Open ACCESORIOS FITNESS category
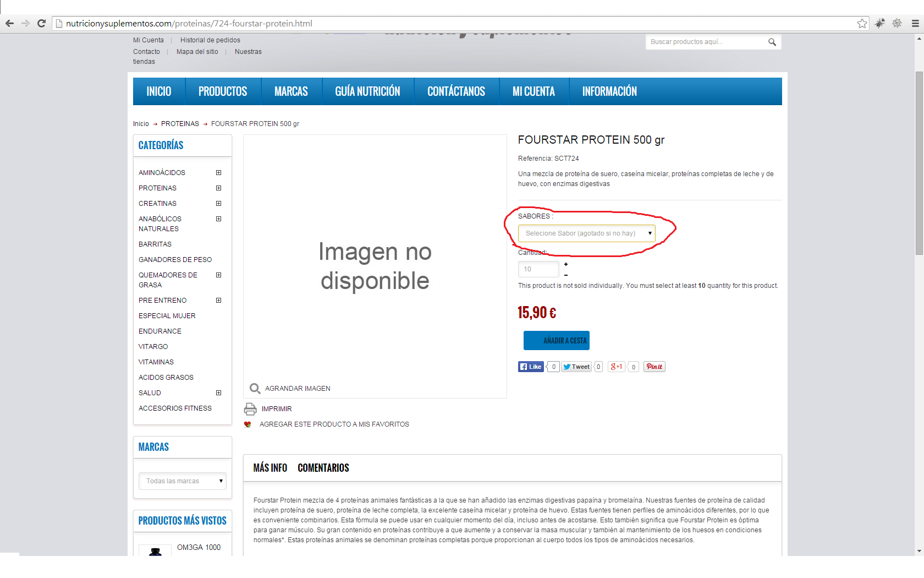The width and height of the screenshot is (924, 578). (x=175, y=408)
